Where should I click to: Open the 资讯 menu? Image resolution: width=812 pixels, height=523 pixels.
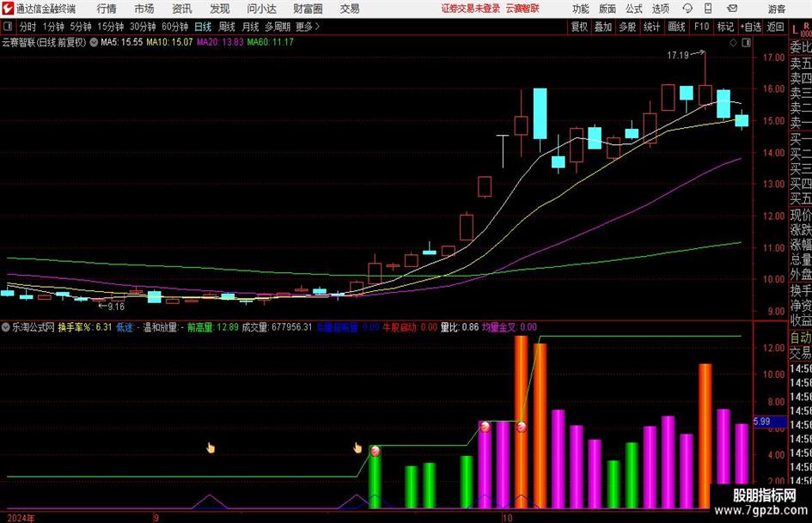pyautogui.click(x=182, y=9)
